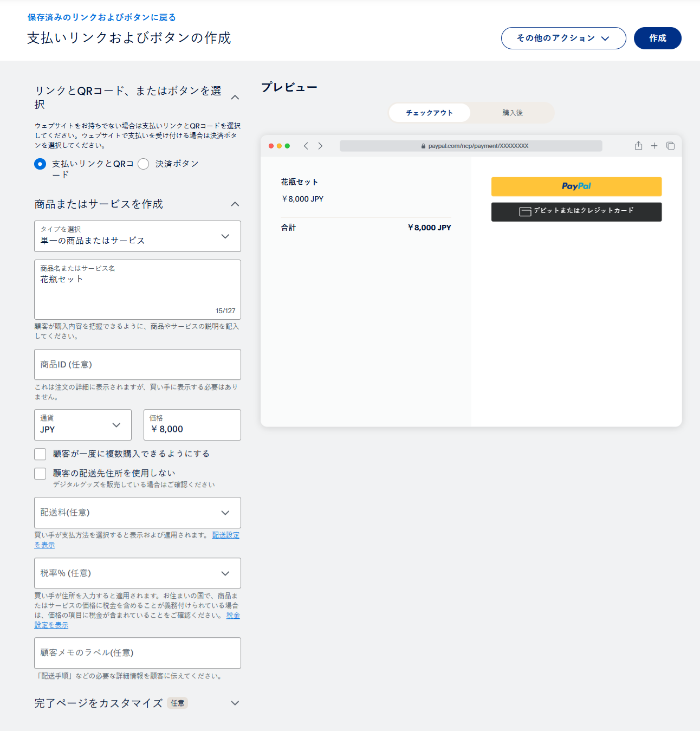Viewport: 700px width, 731px height.
Task: Collapse 商品またはサービスを作成 section
Action: click(235, 204)
